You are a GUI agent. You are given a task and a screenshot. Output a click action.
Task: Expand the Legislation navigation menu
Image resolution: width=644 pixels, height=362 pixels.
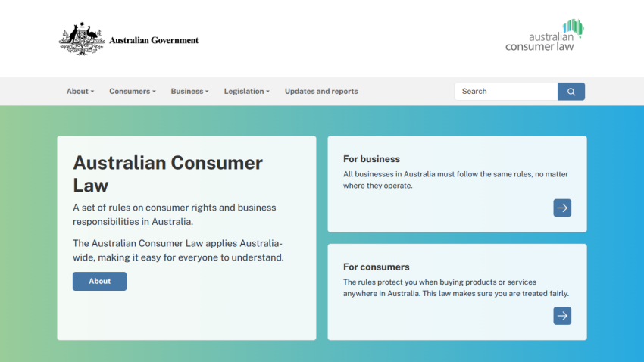coord(246,91)
